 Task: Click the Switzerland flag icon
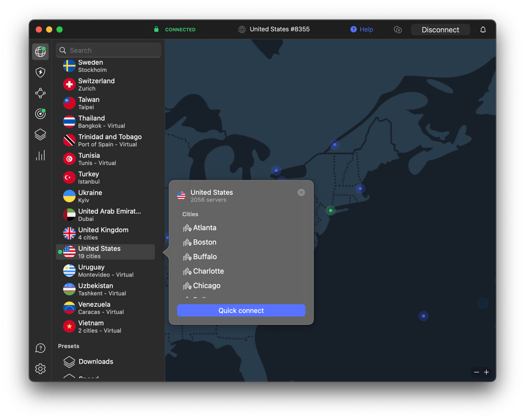tap(69, 85)
